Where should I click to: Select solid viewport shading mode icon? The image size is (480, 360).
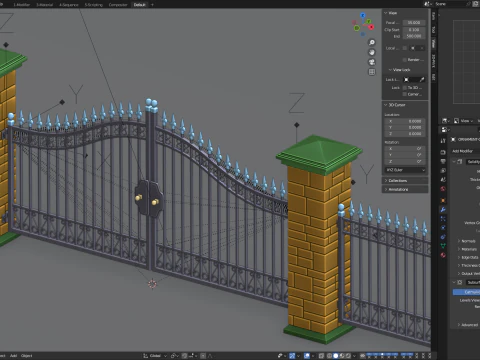point(336,356)
